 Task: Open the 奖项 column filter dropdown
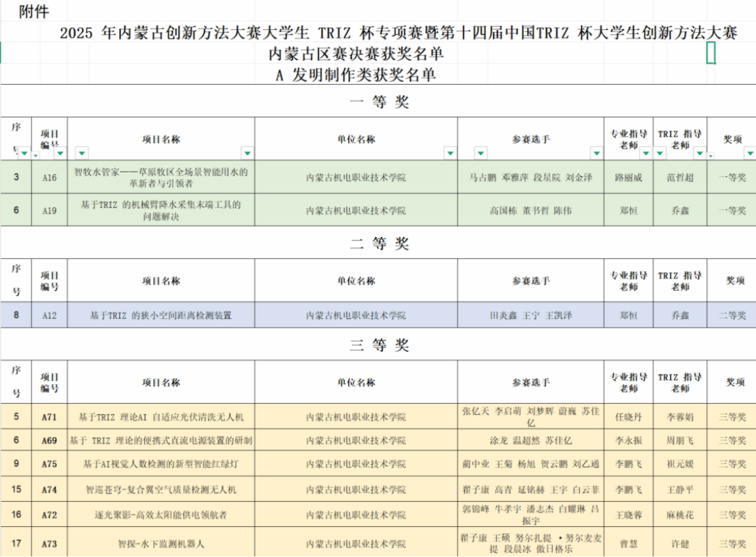pyautogui.click(x=749, y=153)
